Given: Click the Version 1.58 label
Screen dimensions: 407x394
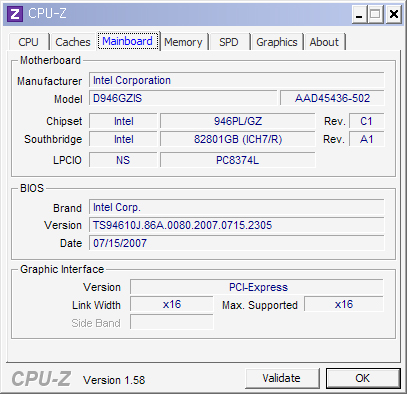Looking at the screenshot, I should 114,380.
